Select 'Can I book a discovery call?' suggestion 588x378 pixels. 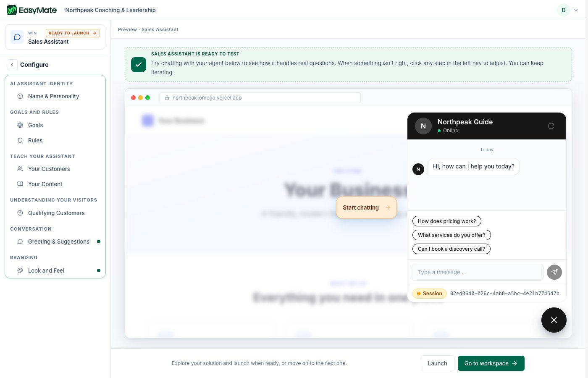451,249
